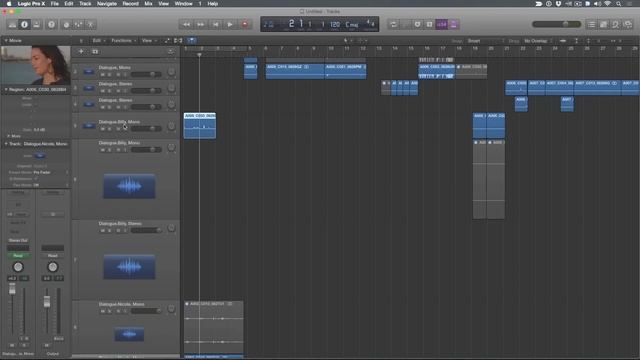Mute the Dialogue.Nicole, Mono track
The image size is (640, 360).
pyautogui.click(x=102, y=311)
